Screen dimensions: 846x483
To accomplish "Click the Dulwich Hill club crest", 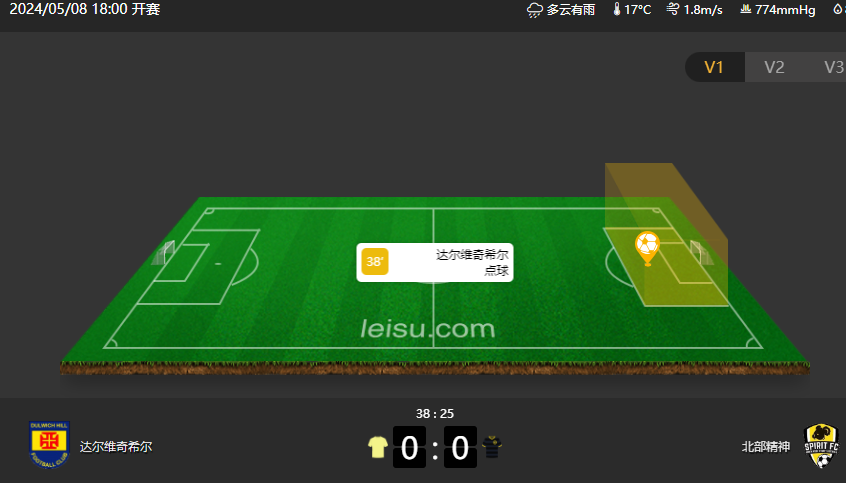I will click(49, 445).
